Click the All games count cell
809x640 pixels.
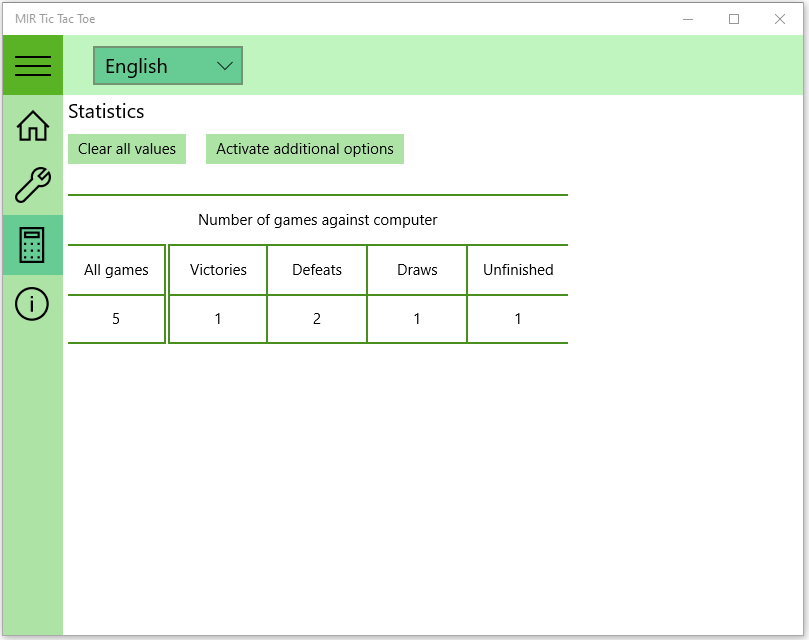pos(116,318)
